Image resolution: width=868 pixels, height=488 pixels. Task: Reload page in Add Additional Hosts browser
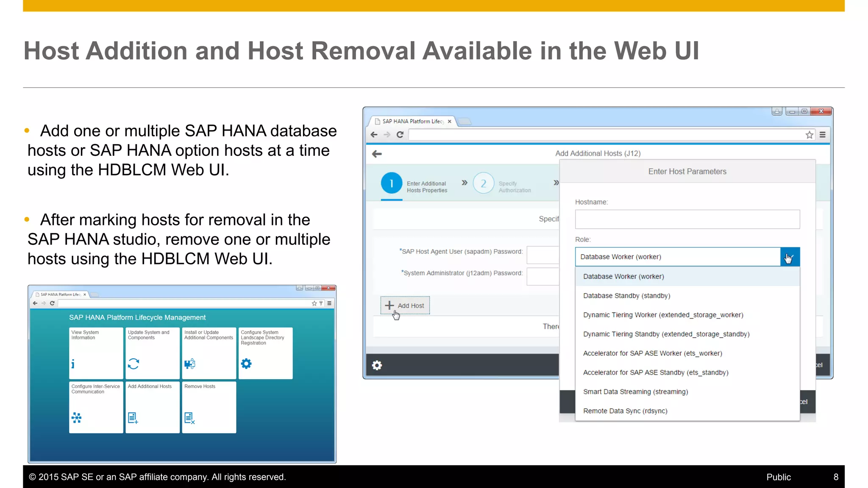(x=400, y=135)
